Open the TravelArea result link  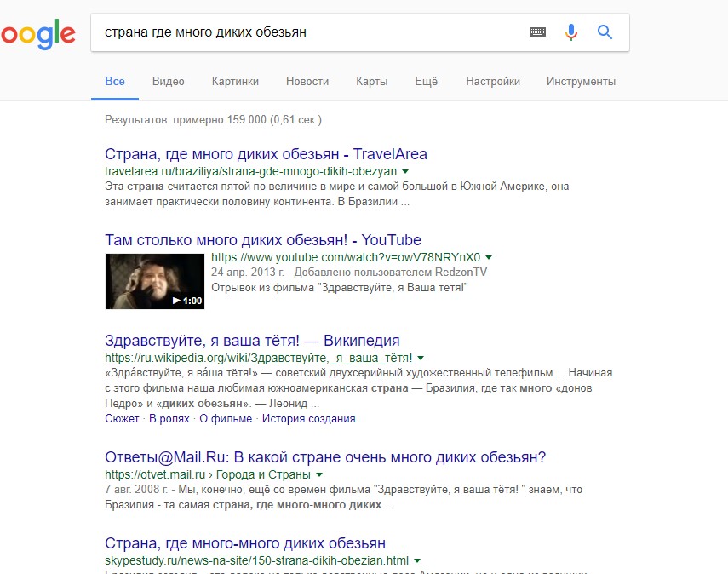(266, 153)
